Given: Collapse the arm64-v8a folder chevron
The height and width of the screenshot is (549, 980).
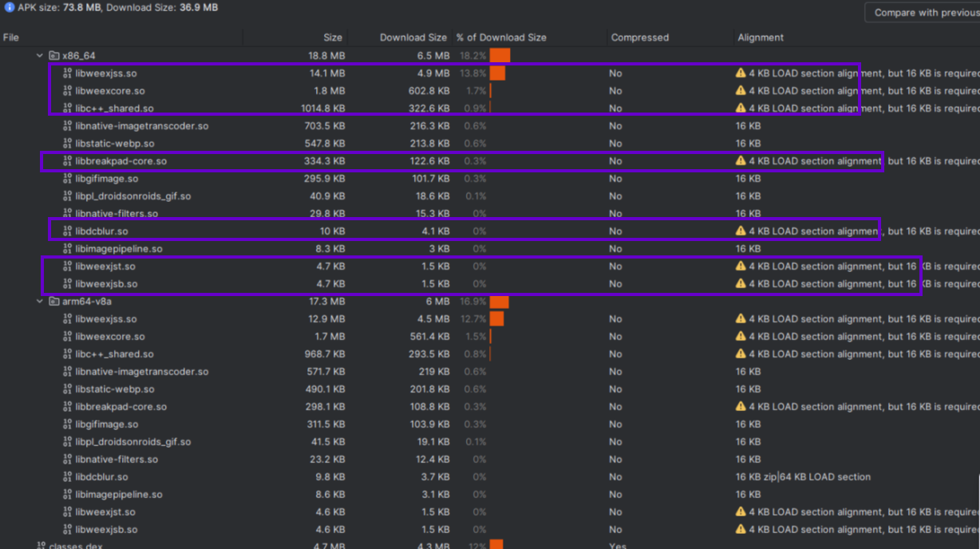Looking at the screenshot, I should point(39,302).
